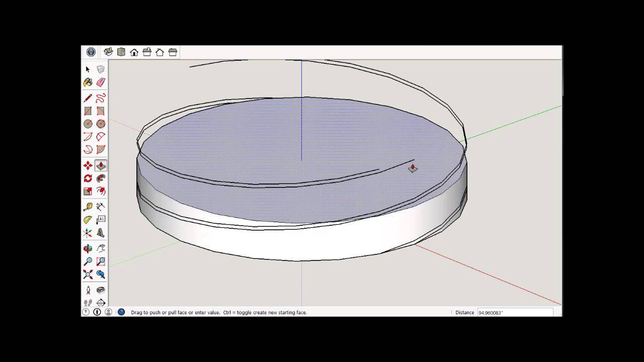Switch to Top view
Image resolution: width=644 pixels, height=362 pixels.
pyautogui.click(x=121, y=52)
